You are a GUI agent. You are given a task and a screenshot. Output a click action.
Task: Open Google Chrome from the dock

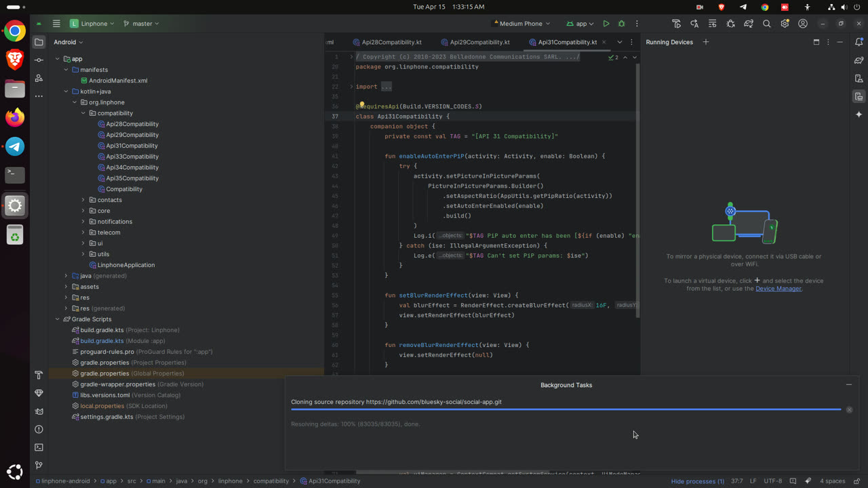[15, 31]
